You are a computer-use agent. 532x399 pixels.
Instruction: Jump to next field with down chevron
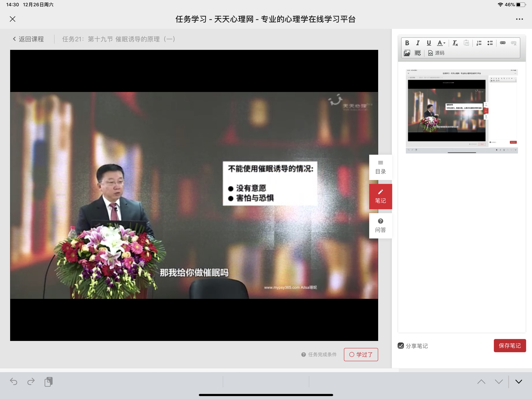499,382
